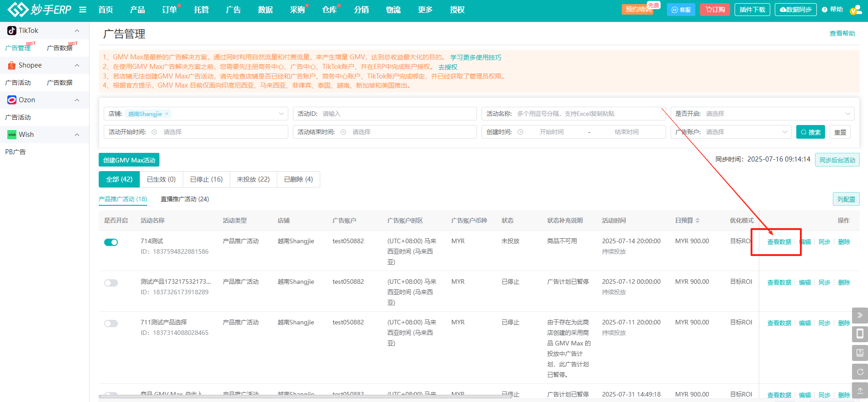Open the 首页 top menu
The width and height of the screenshot is (868, 402).
tap(106, 10)
